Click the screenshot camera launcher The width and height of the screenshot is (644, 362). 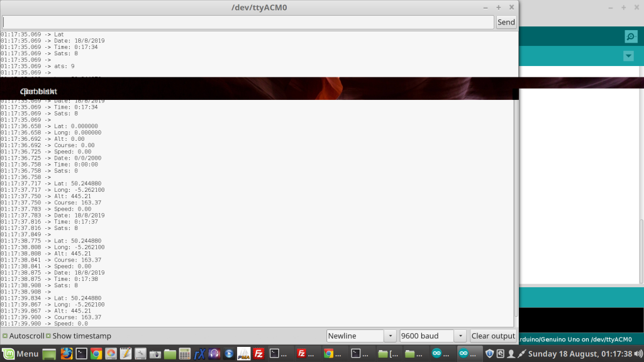point(155,354)
